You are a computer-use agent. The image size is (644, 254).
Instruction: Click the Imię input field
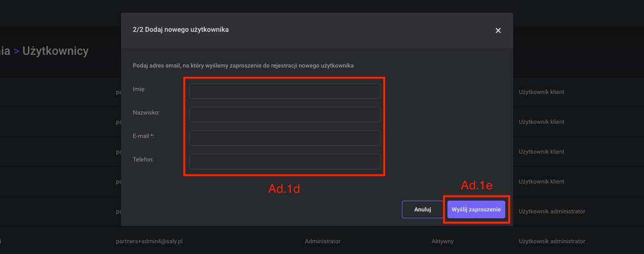(284, 91)
